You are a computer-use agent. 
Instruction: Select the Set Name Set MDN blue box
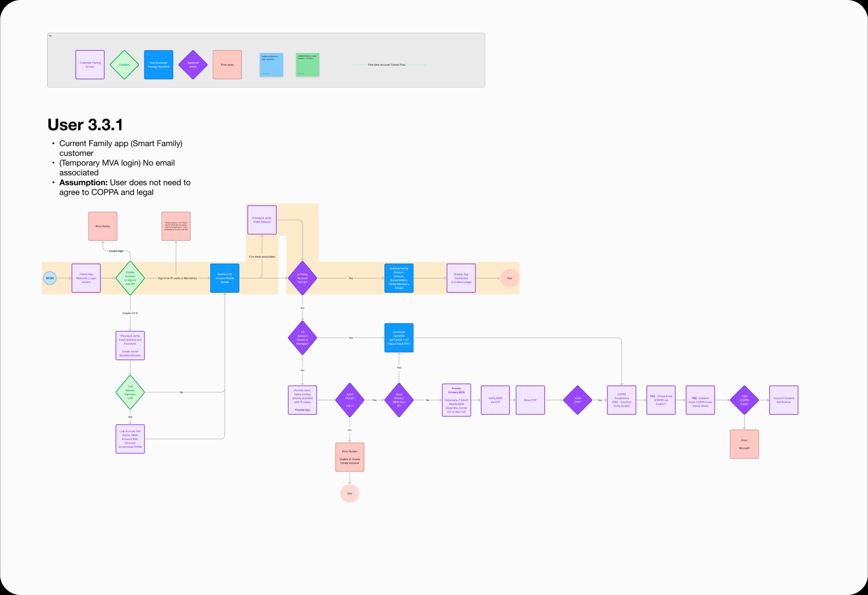point(399,338)
